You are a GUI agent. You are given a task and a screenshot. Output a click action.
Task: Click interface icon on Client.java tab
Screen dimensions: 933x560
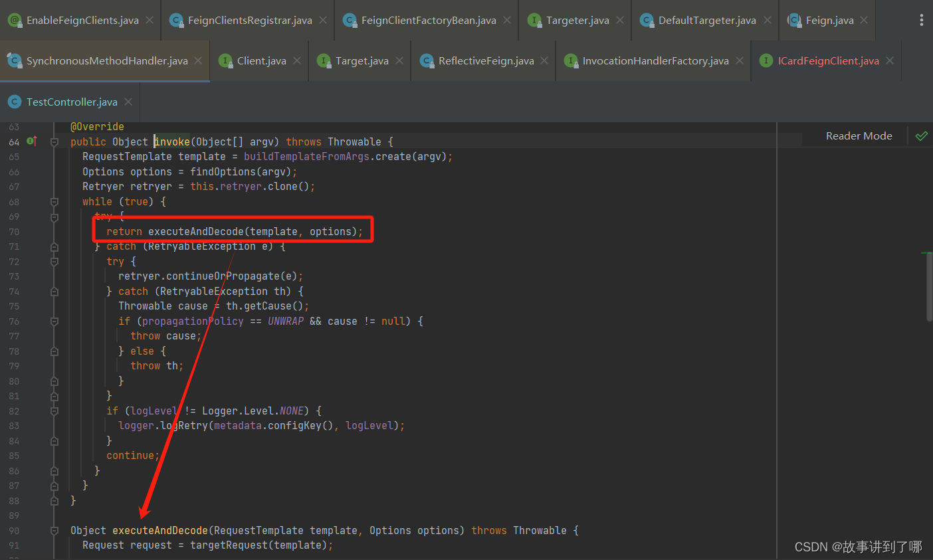[225, 61]
